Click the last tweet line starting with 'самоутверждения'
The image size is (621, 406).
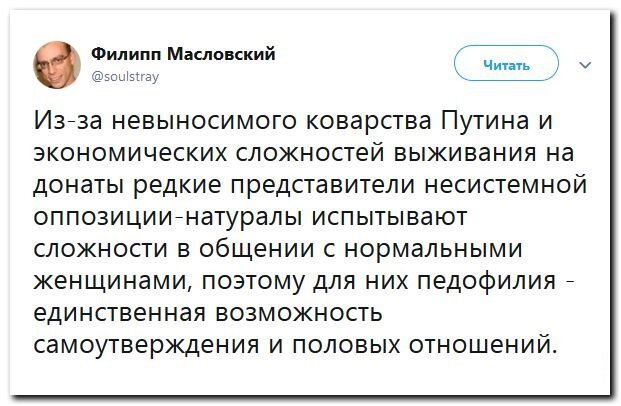(x=295, y=345)
